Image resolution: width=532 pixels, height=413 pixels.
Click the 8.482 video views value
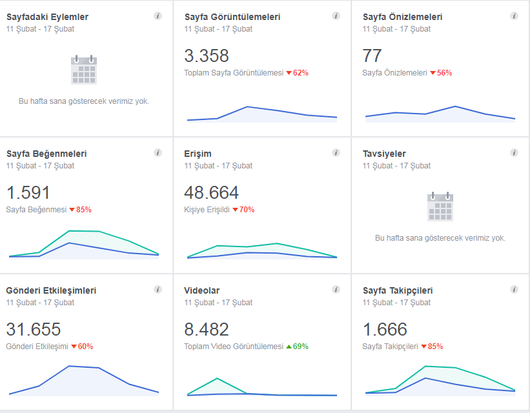click(x=207, y=330)
